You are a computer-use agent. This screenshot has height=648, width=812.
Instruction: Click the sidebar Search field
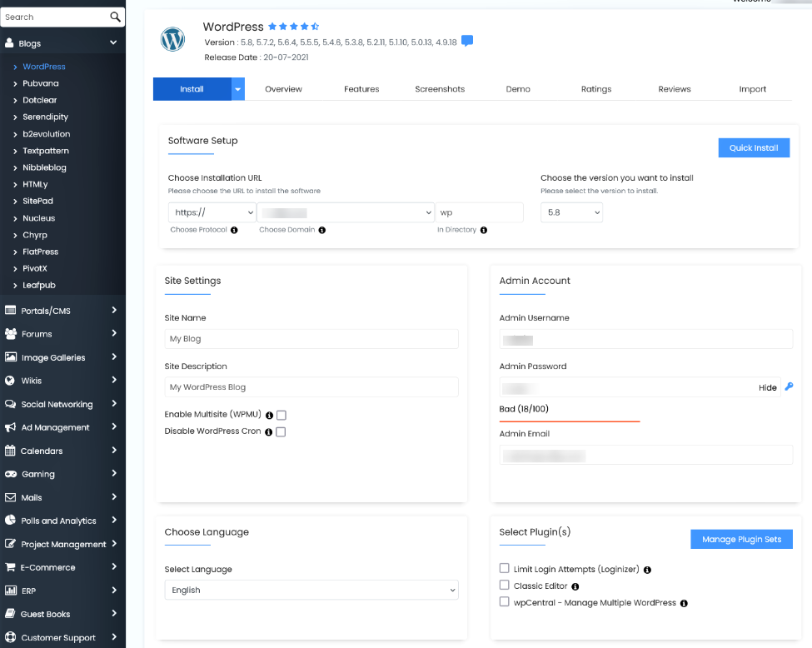tap(54, 17)
